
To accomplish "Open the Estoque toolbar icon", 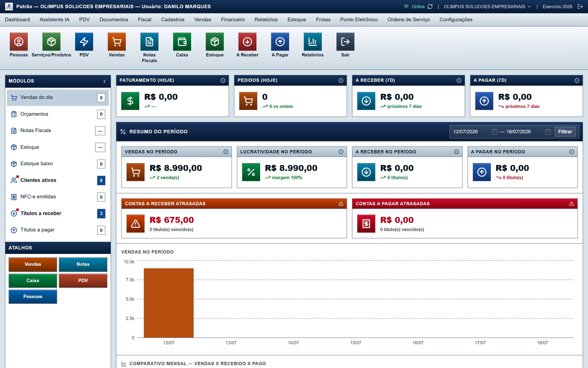I will click(x=215, y=42).
